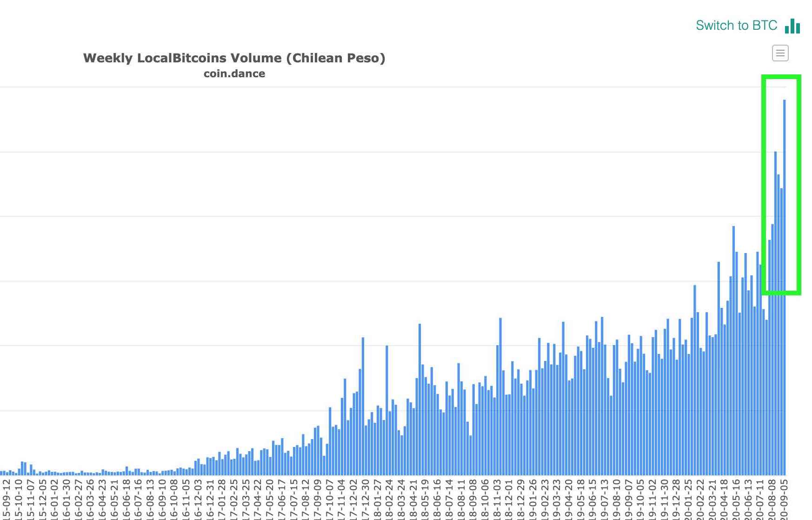Viewport: 812px width, 520px height.
Task: Click the x-axis label 20-09-05
Action: click(x=784, y=500)
